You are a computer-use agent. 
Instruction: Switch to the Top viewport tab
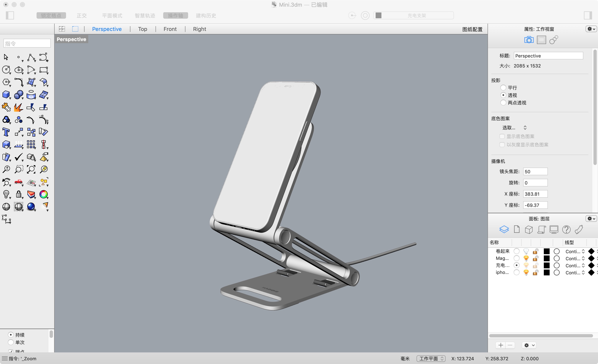click(142, 29)
